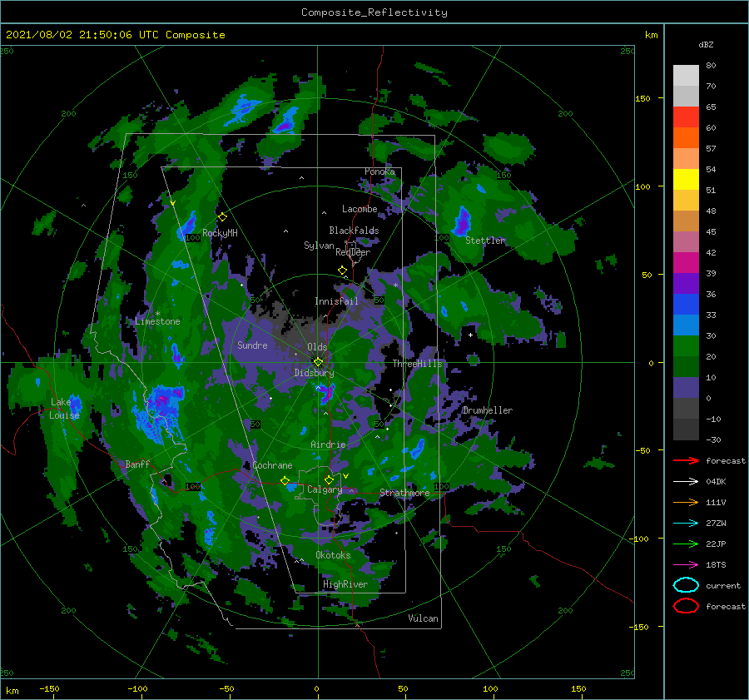Click the Airdrie city label
Screen dimensions: 749x700
click(328, 444)
